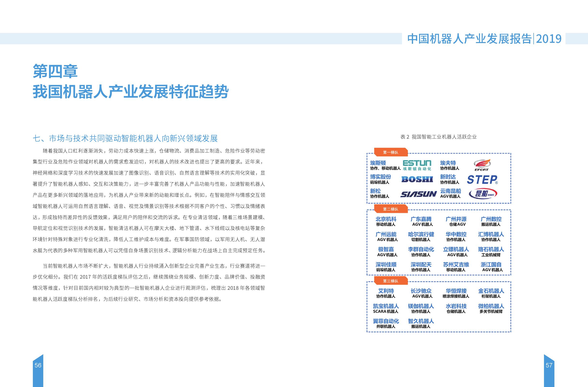Viewport: 588px width, 387px height.
Task: Click the section seven heading 市场与技术
Action: click(x=125, y=138)
